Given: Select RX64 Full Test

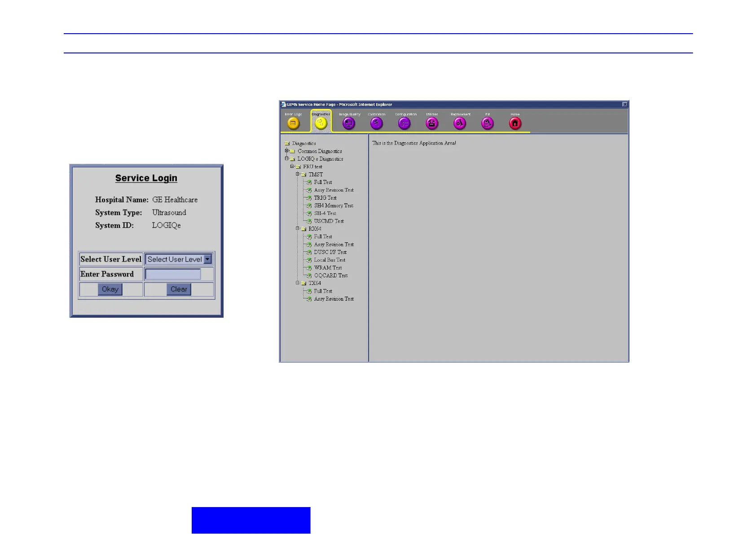Looking at the screenshot, I should [x=323, y=237].
